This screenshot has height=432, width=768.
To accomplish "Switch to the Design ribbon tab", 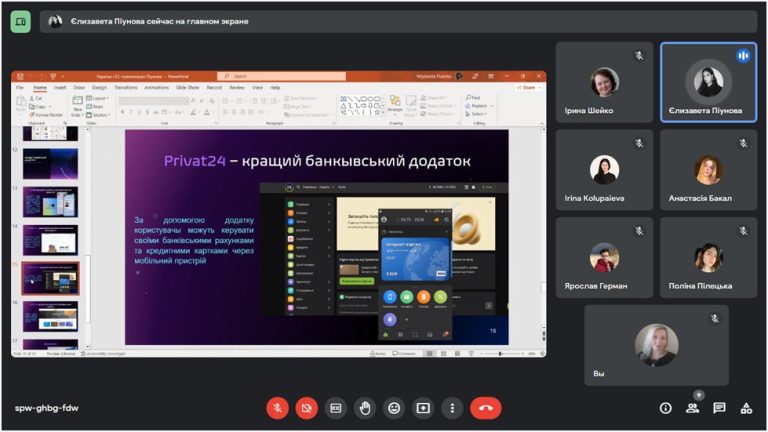I will 99,88.
